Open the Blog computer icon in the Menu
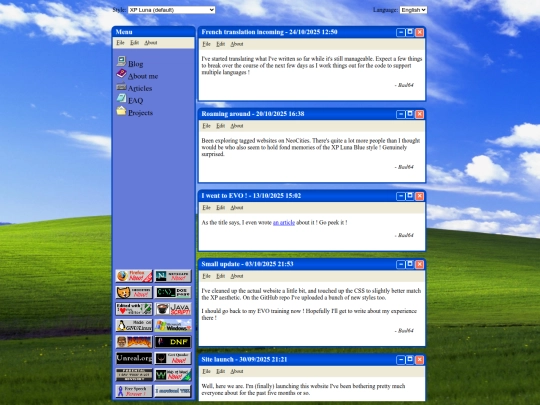Screen dimensions: 540x405 click(x=121, y=61)
